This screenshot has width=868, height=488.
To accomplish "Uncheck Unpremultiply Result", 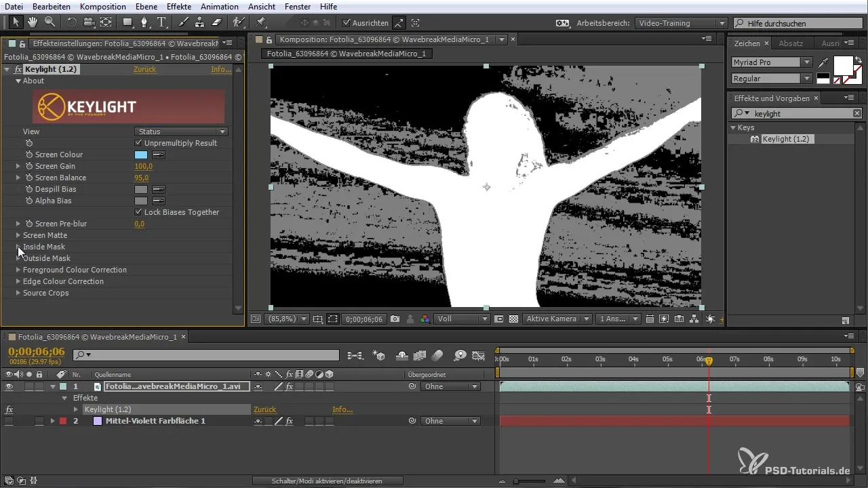I will pyautogui.click(x=138, y=143).
